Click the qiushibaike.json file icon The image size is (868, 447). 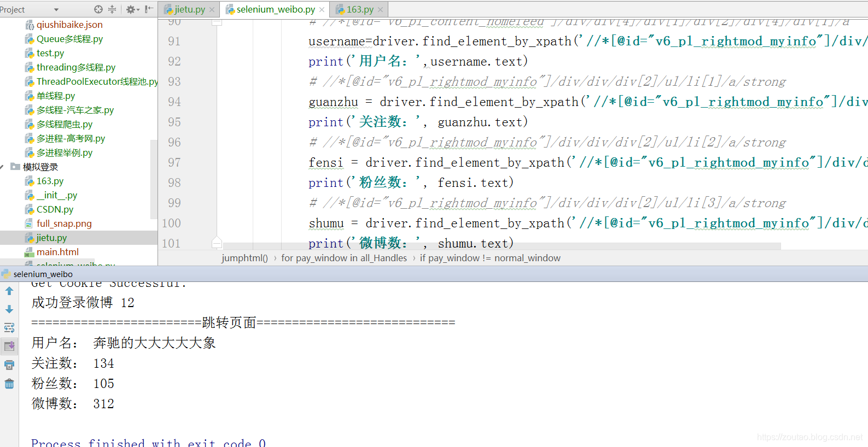pyautogui.click(x=30, y=25)
